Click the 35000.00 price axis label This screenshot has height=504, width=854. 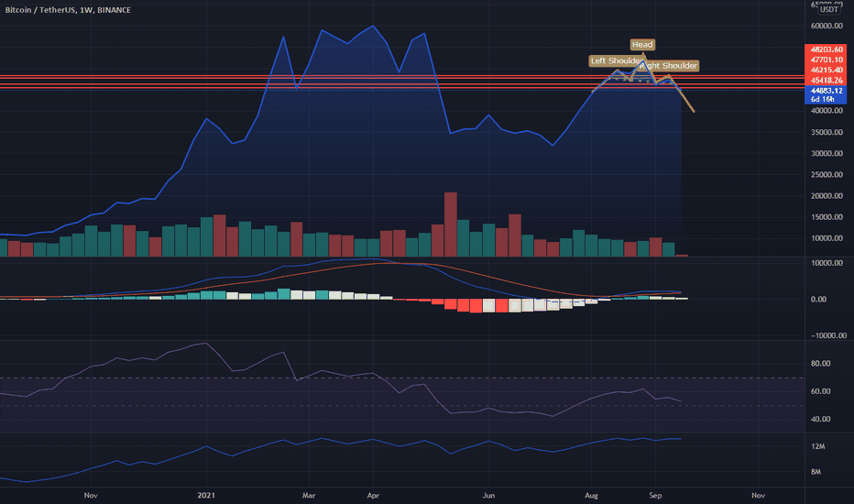(827, 132)
